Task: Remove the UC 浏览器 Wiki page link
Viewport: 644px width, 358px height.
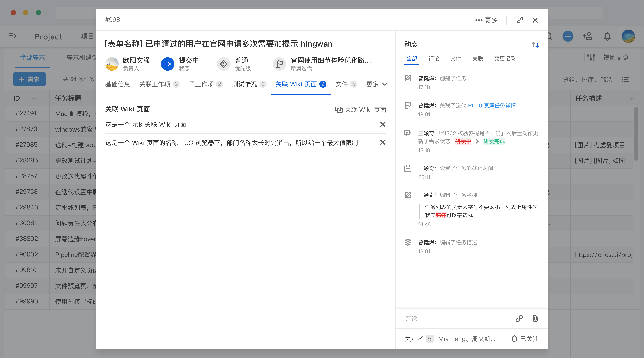Action: [383, 142]
